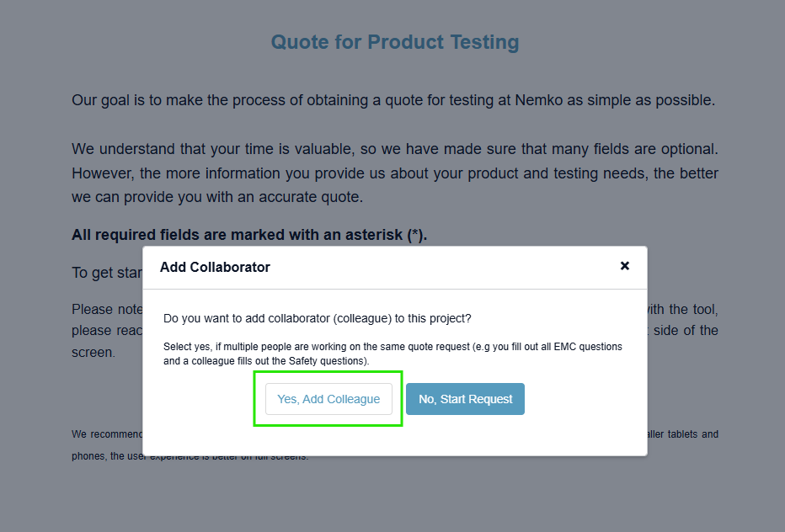Click the Yes, Add Colleague button
This screenshot has height=532, width=785.
click(328, 399)
